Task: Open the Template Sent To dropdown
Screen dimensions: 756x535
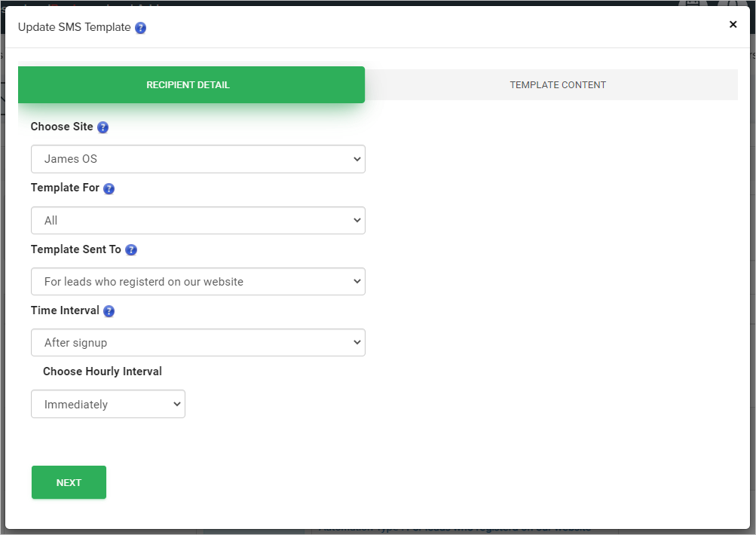Action: pos(197,282)
